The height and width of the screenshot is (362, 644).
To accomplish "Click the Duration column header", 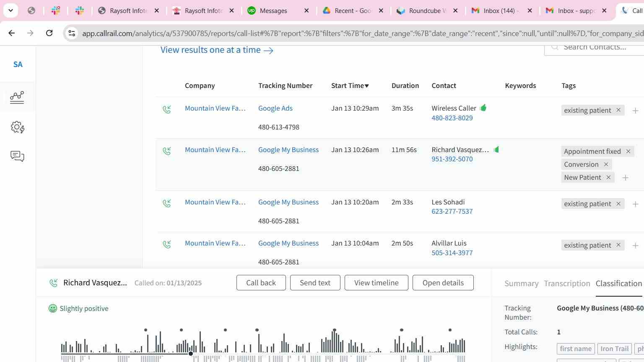I will [x=405, y=85].
